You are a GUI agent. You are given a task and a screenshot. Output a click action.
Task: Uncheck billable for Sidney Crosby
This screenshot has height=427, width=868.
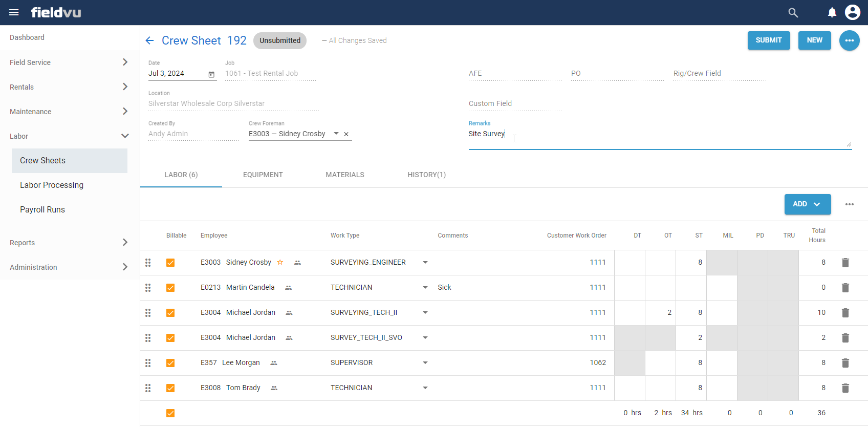(x=170, y=263)
